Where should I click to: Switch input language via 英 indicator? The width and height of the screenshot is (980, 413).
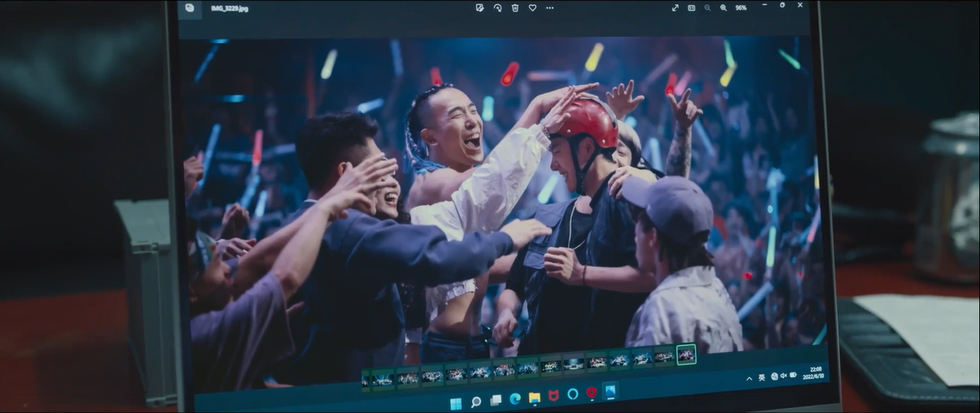(762, 378)
